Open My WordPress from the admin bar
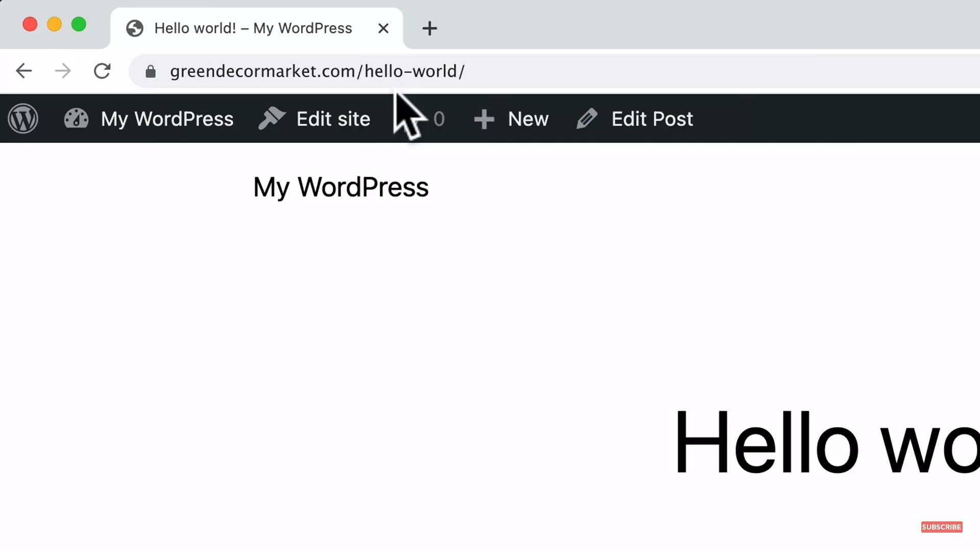Viewport: 980px width, 551px height. point(167,118)
